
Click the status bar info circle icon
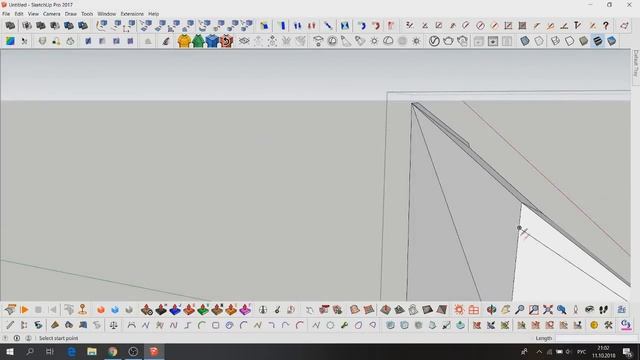click(x=17, y=338)
